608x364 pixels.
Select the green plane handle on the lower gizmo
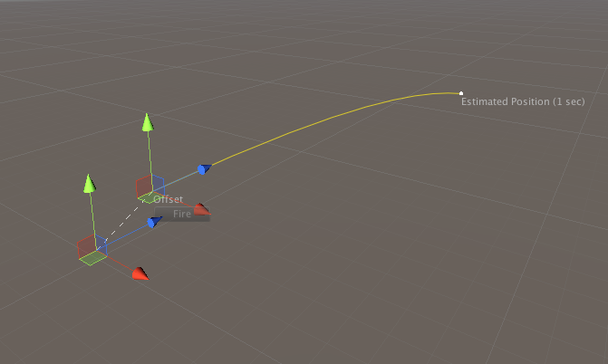[x=92, y=259]
